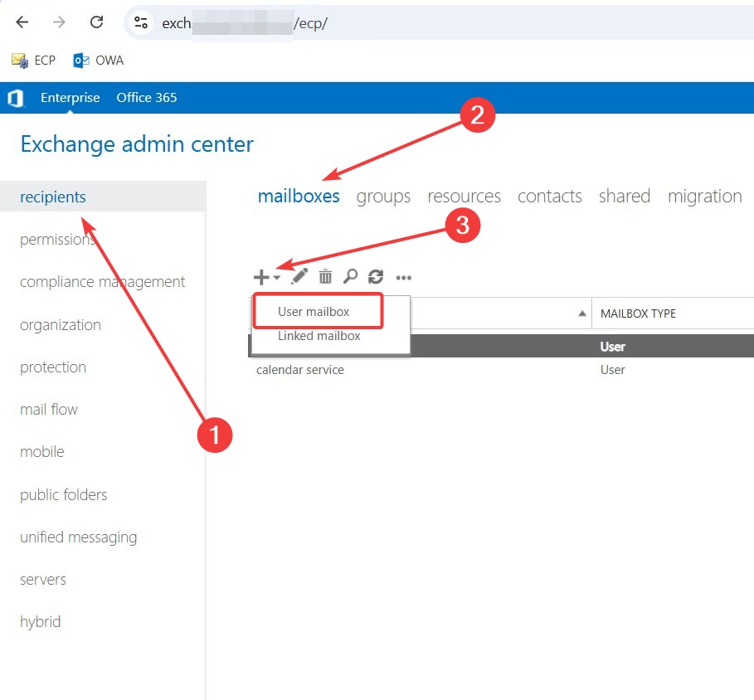Image resolution: width=754 pixels, height=700 pixels.
Task: Click the pencil Edit icon in toolbar
Action: click(x=299, y=277)
